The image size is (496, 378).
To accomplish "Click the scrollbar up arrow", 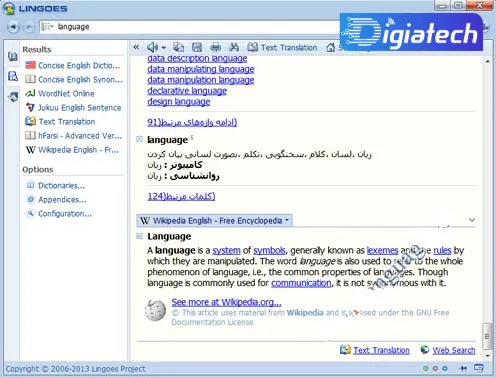I will tap(487, 61).
